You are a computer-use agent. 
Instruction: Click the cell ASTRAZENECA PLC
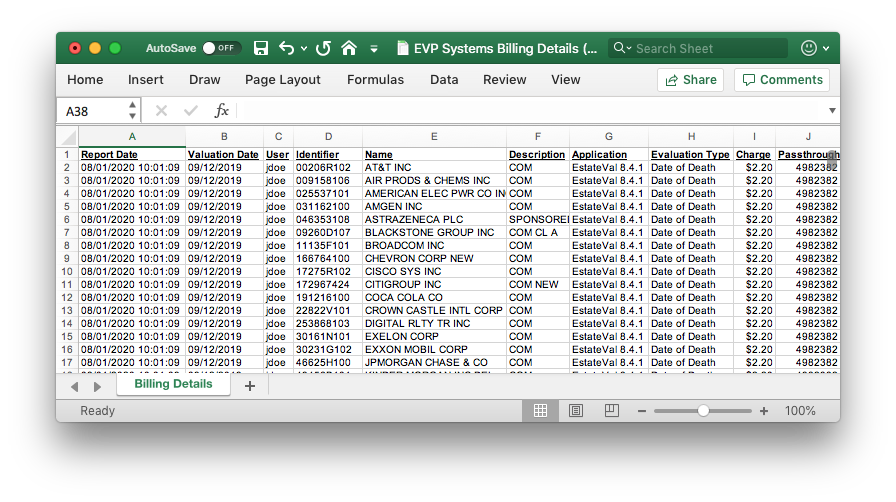[x=434, y=220]
